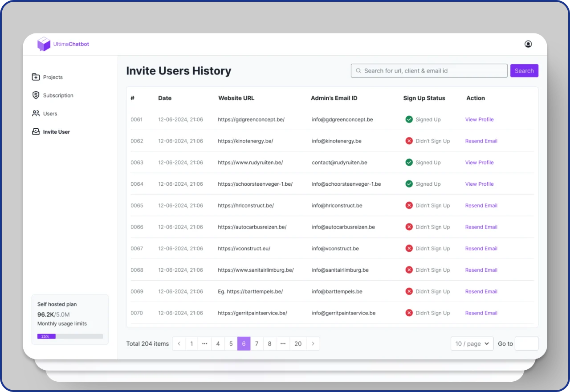
Task: Select current page 6
Action: 244,343
